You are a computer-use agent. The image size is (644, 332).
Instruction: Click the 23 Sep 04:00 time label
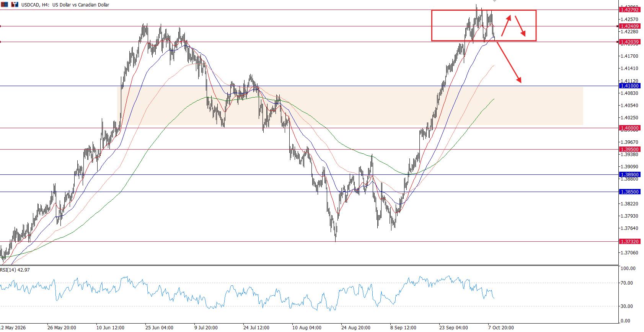tap(453, 328)
